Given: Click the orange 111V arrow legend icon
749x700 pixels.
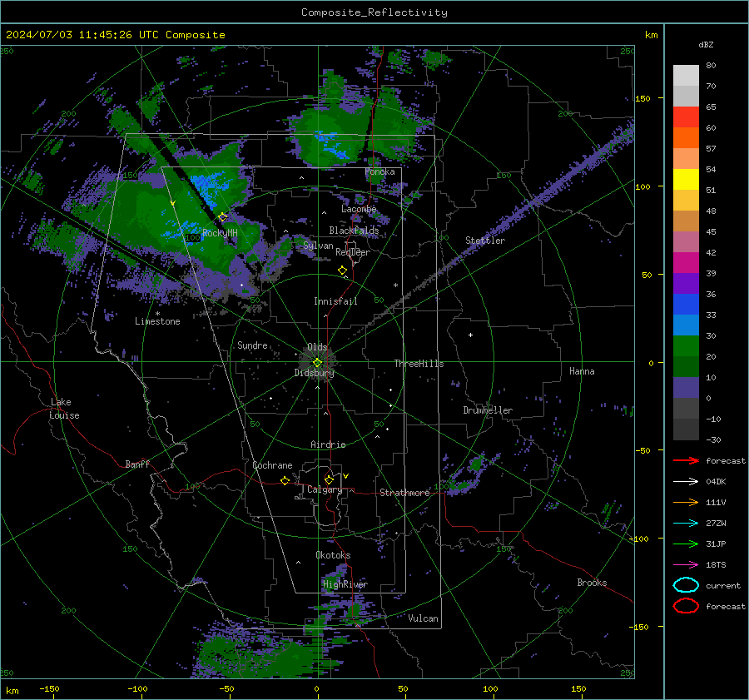Looking at the screenshot, I should click(x=686, y=502).
